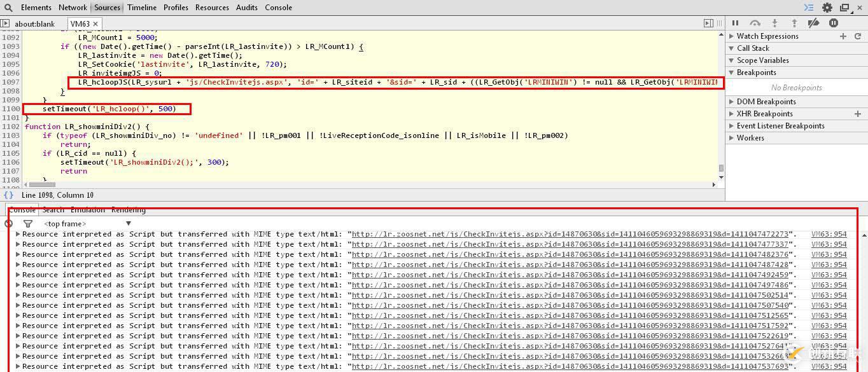
Task: Close the VM63 file tab
Action: (x=97, y=24)
